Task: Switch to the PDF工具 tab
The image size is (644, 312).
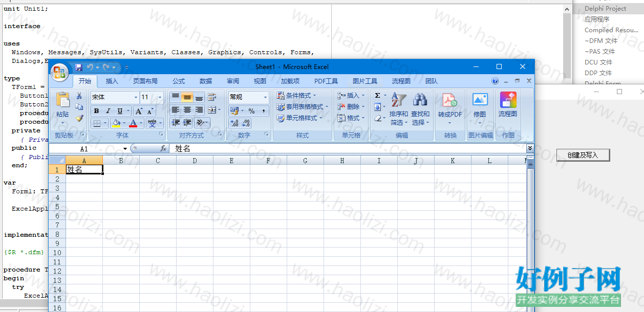Action: (326, 81)
